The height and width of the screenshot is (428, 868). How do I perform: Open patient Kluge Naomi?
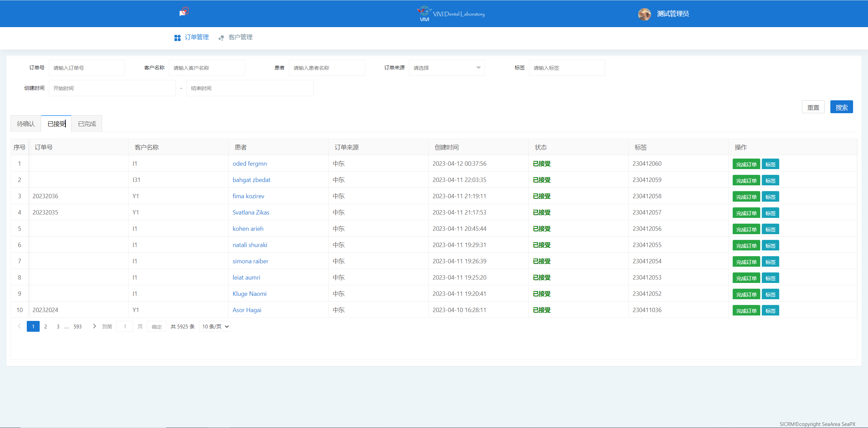[250, 294]
